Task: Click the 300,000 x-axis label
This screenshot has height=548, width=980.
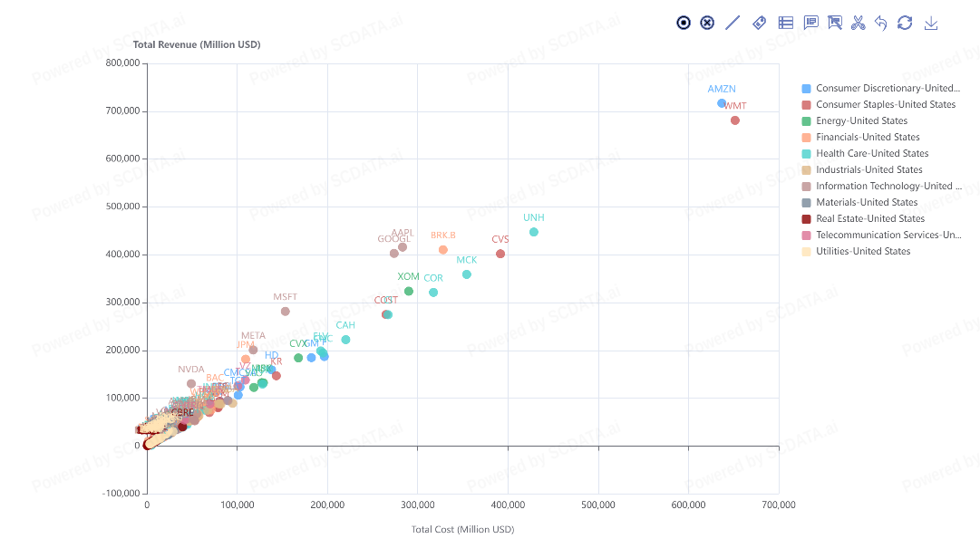Action: (x=418, y=505)
